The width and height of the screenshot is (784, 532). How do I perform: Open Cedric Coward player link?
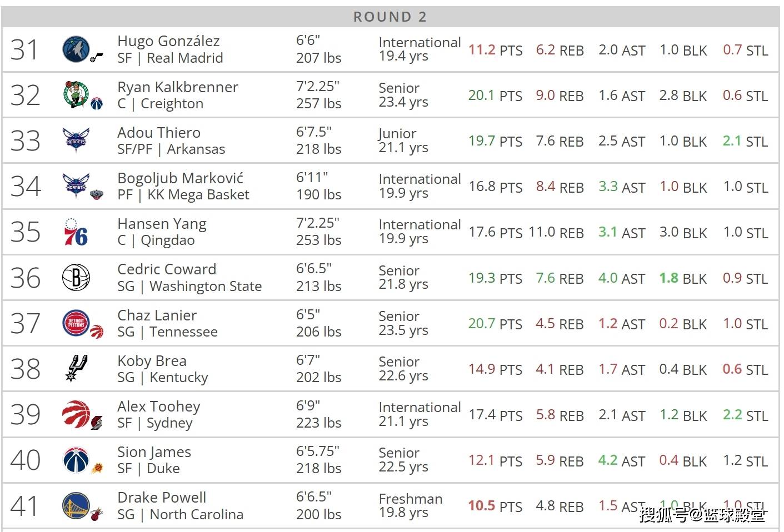tap(167, 269)
